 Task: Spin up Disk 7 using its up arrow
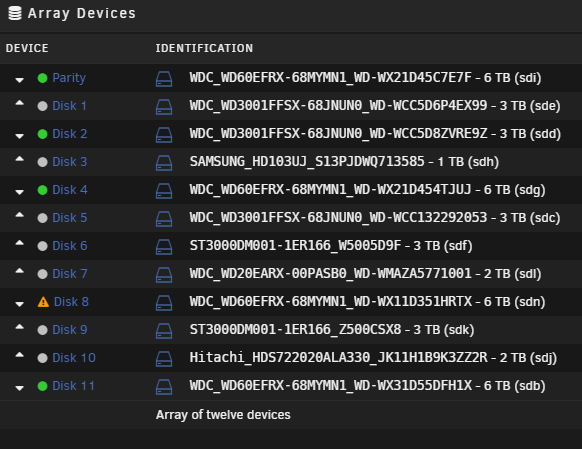pyautogui.click(x=20, y=272)
